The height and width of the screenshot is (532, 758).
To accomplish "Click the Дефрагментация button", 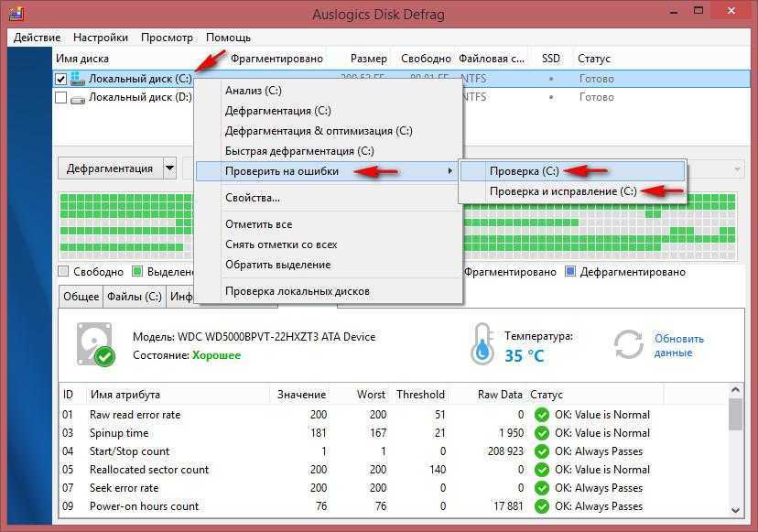I will tap(110, 168).
